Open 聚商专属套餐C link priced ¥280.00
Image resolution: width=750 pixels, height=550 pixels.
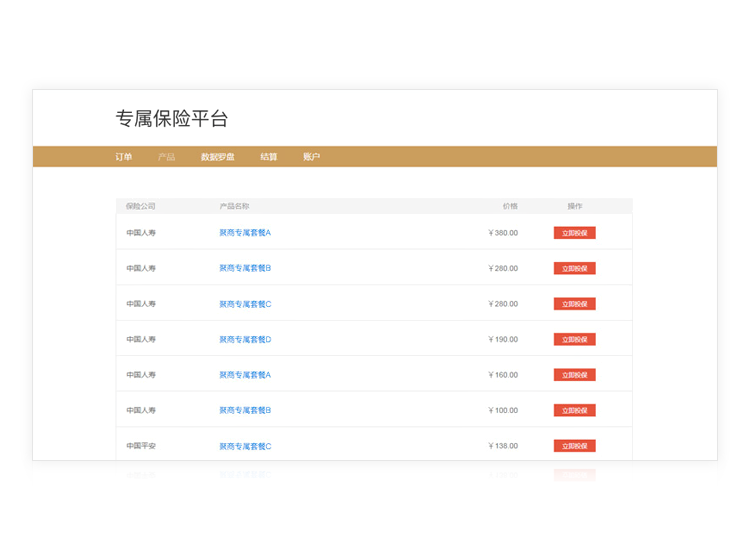(245, 304)
